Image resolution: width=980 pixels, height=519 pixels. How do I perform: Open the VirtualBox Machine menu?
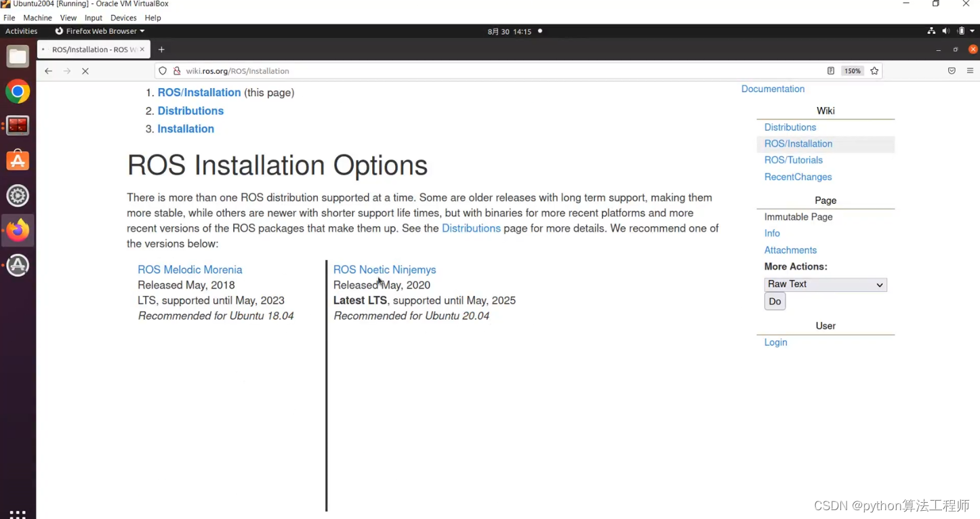coord(37,18)
